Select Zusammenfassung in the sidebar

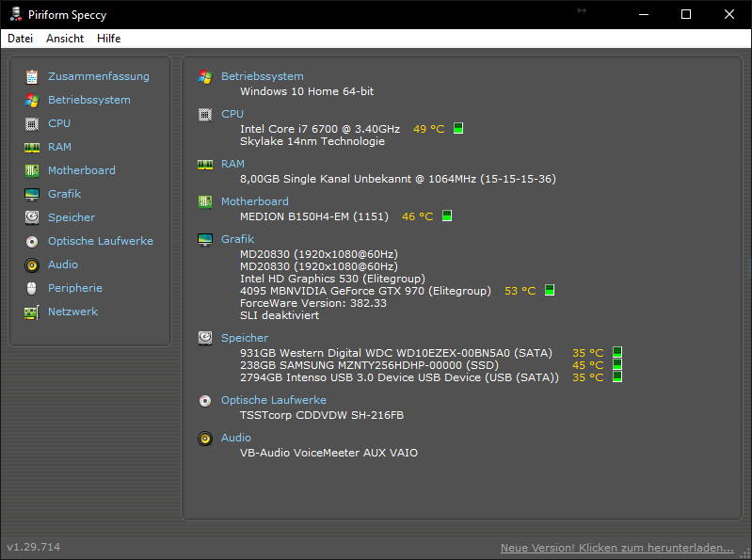tap(98, 76)
